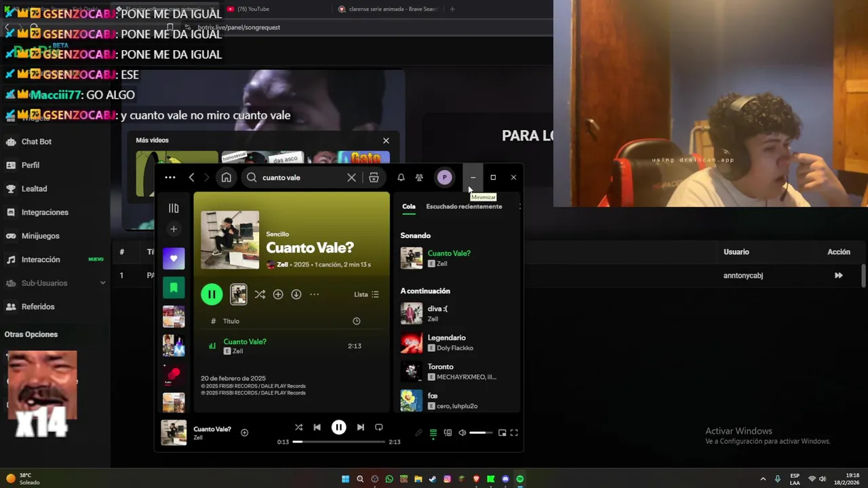Expand the 'Sub-Usuarios' section
Screen dimensions: 868x488
[54, 283]
